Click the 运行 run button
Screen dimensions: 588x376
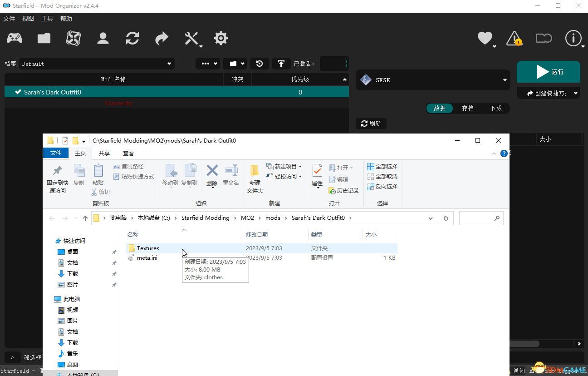549,72
